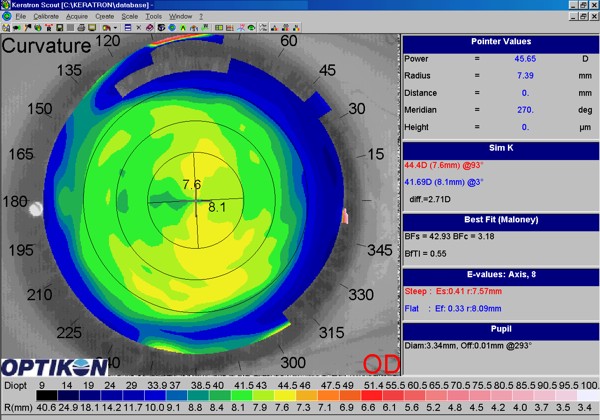This screenshot has width=600, height=420.
Task: Click the Keratron app icon beside File menu
Action: pyautogui.click(x=6, y=17)
